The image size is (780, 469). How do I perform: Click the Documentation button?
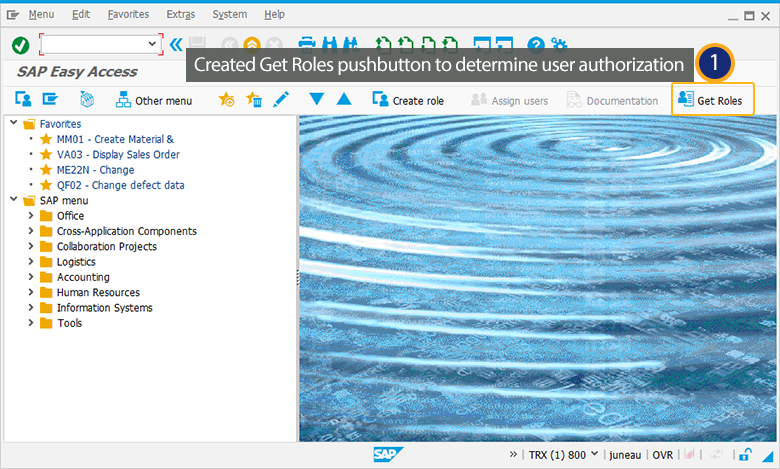(612, 100)
